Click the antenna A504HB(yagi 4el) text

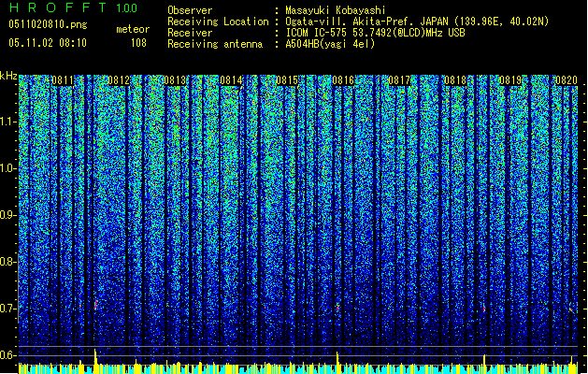point(330,44)
